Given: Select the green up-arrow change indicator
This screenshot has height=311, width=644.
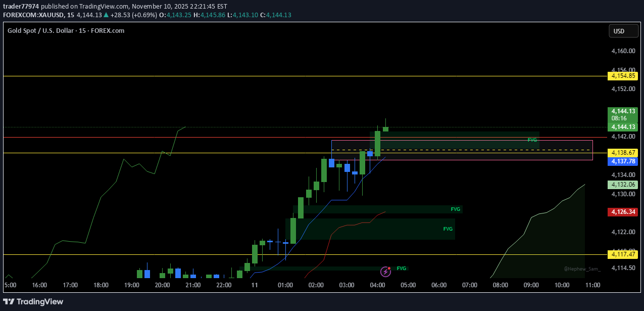Looking at the screenshot, I should pyautogui.click(x=105, y=15).
